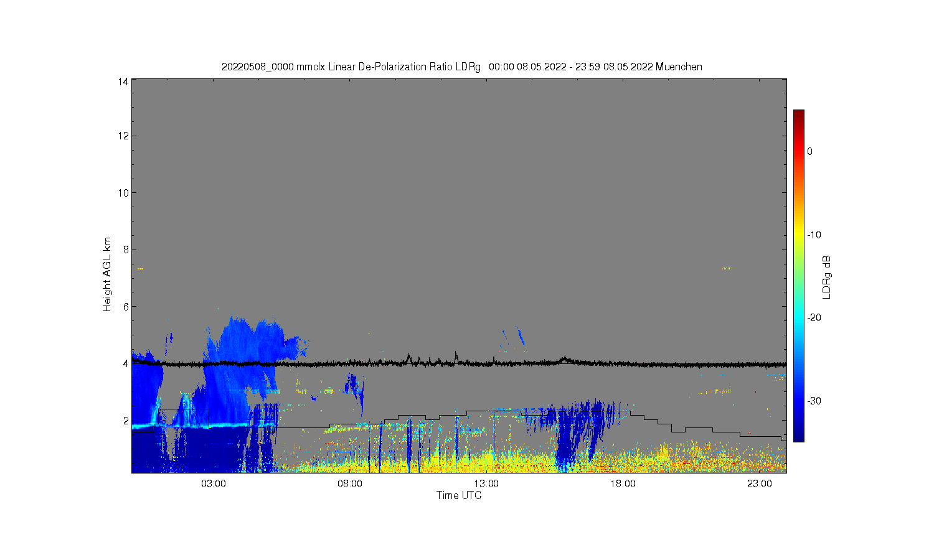This screenshot has height=560, width=934.
Task: Click the 23:00 time tick label
Action: (759, 483)
